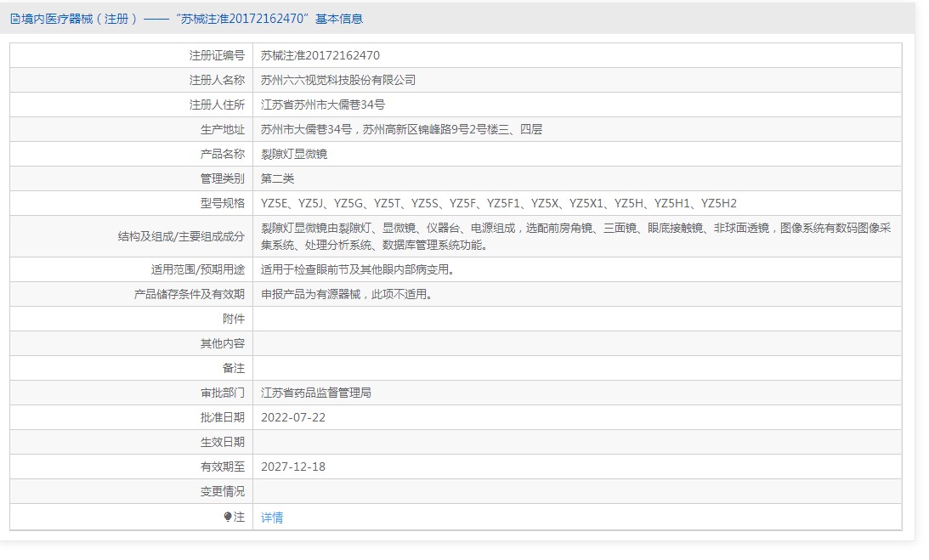Image resolution: width=929 pixels, height=560 pixels.
Task: Click the 变更情况 label cell
Action: pyautogui.click(x=132, y=491)
